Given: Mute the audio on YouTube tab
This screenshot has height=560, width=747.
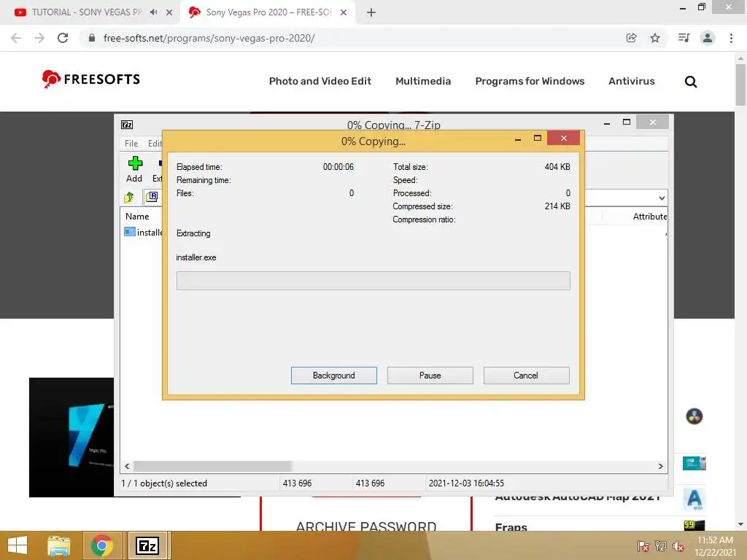Looking at the screenshot, I should (153, 12).
